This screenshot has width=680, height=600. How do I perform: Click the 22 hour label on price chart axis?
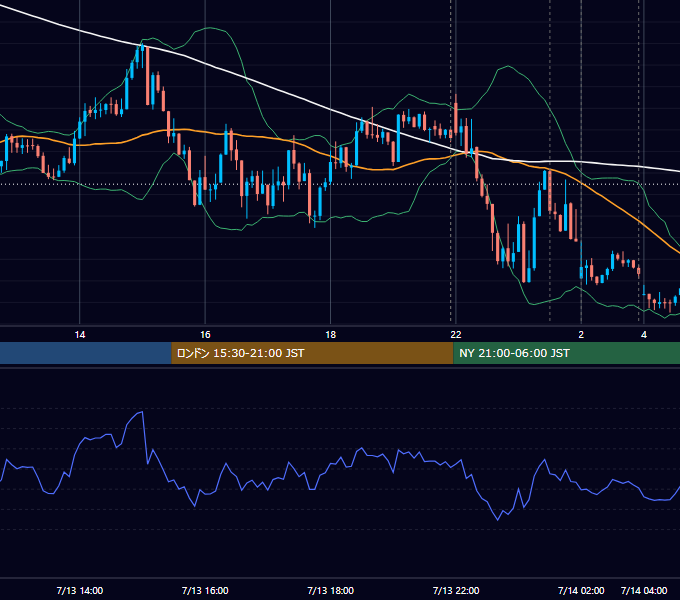click(x=456, y=335)
